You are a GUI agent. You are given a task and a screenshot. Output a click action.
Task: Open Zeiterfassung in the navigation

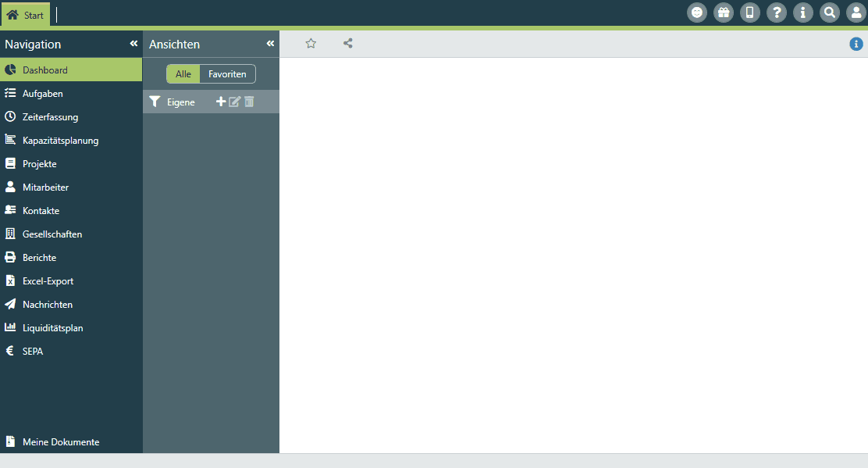[x=50, y=117]
